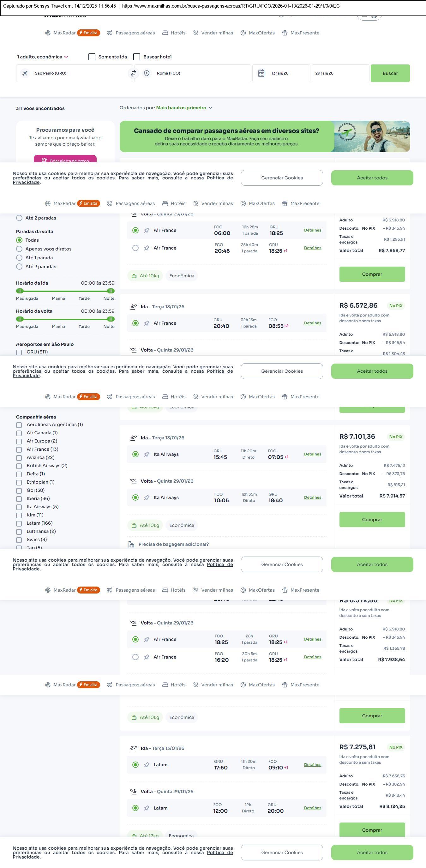Click the return date field '29 jan/26'
The width and height of the screenshot is (426, 868).
click(340, 73)
